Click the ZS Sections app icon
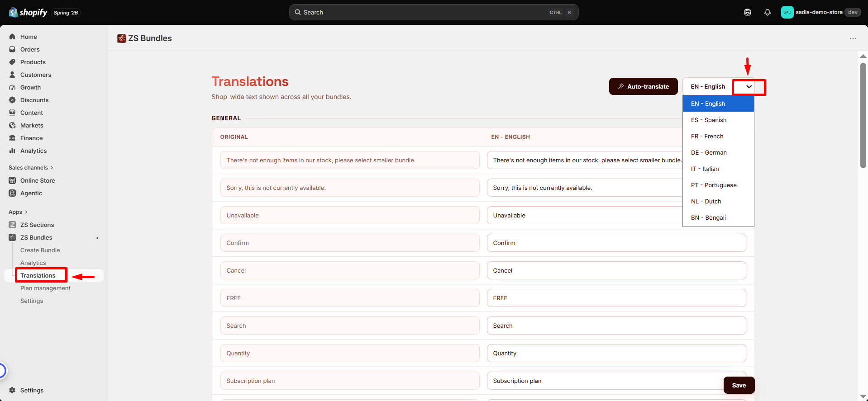The width and height of the screenshot is (868, 401). pyautogui.click(x=12, y=225)
